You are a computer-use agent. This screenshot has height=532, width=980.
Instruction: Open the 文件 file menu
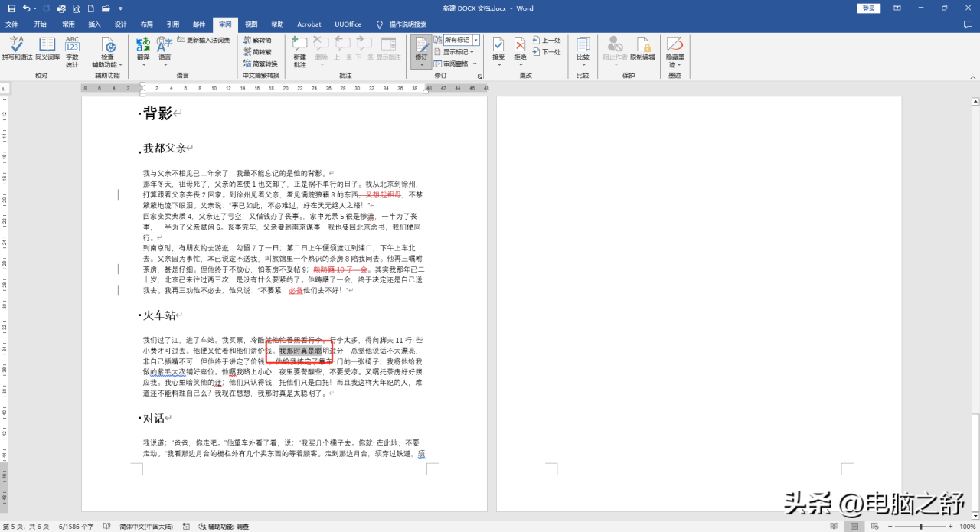[x=11, y=24]
